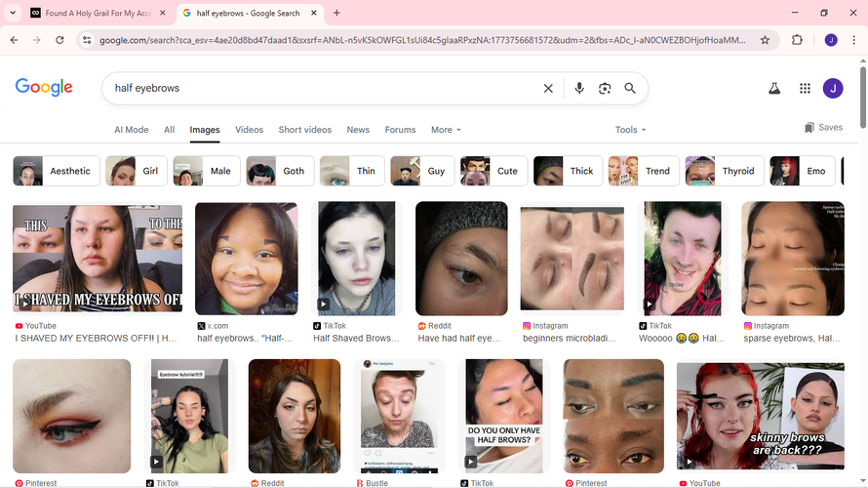The image size is (868, 488).
Task: Open the Reddit Have had half eye image
Action: 461,258
